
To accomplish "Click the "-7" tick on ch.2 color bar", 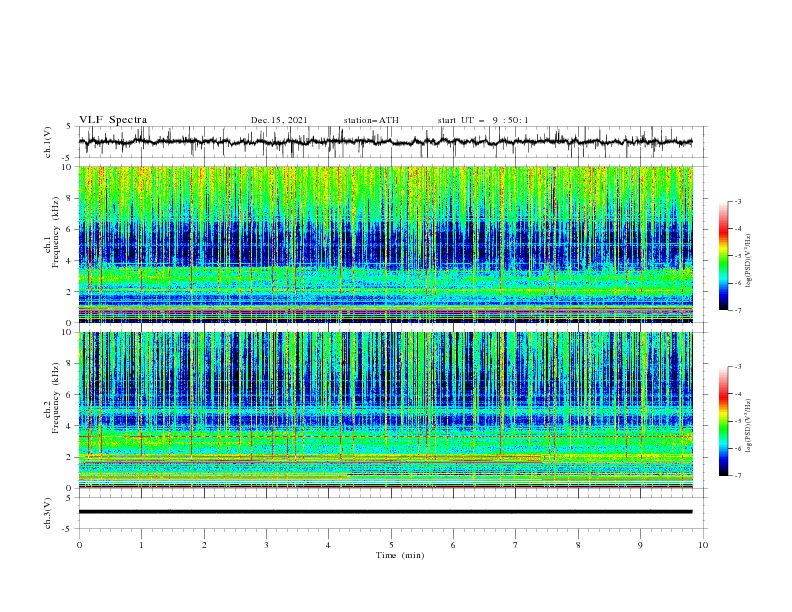I will coord(738,476).
